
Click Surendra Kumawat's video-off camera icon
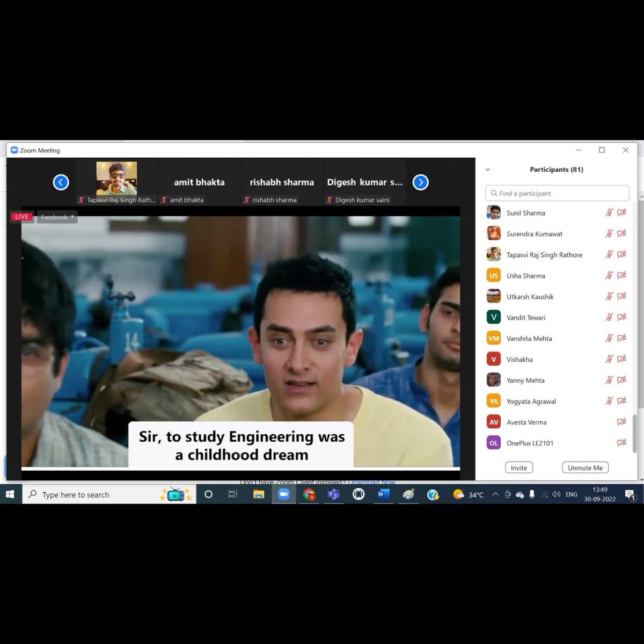point(621,233)
